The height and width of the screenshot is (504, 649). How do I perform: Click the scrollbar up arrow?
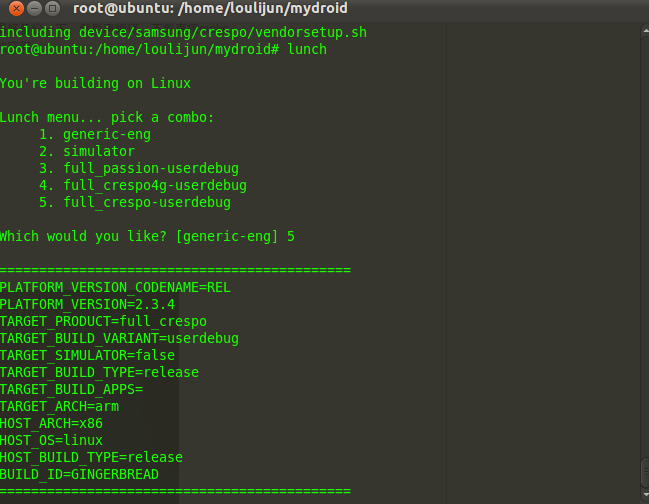click(x=645, y=31)
